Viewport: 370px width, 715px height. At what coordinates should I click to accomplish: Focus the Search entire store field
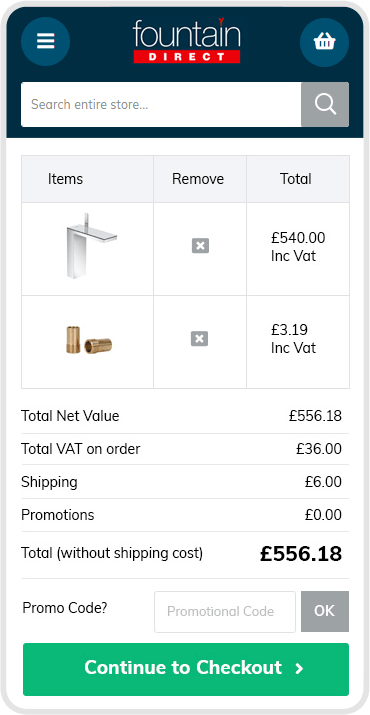[161, 104]
